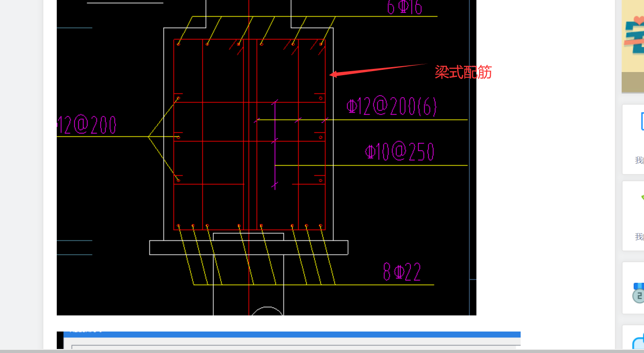644x353 pixels.
Task: Click the '8Φ22' bottom rebar label
Action: (402, 272)
